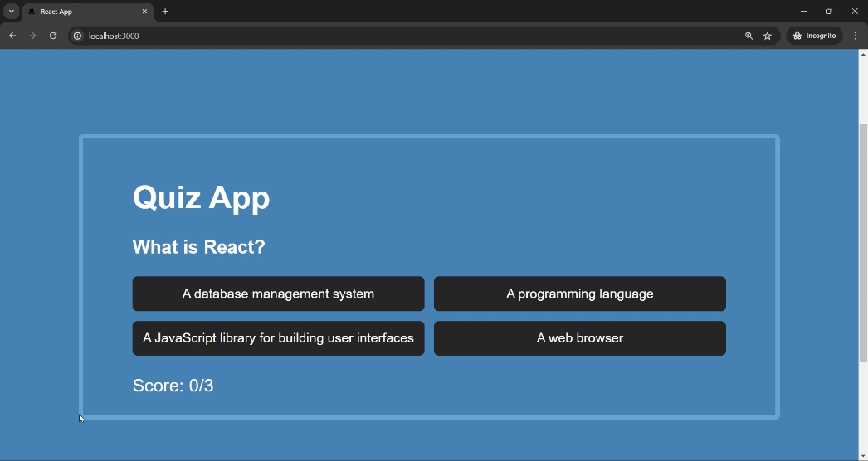The image size is (868, 461).
Task: Minimize the Chrome window
Action: pyautogui.click(x=803, y=11)
